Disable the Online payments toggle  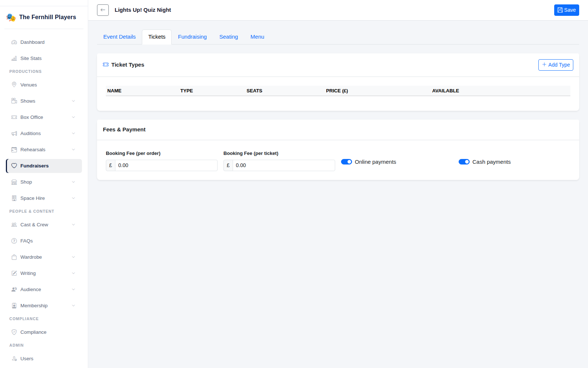coord(347,162)
